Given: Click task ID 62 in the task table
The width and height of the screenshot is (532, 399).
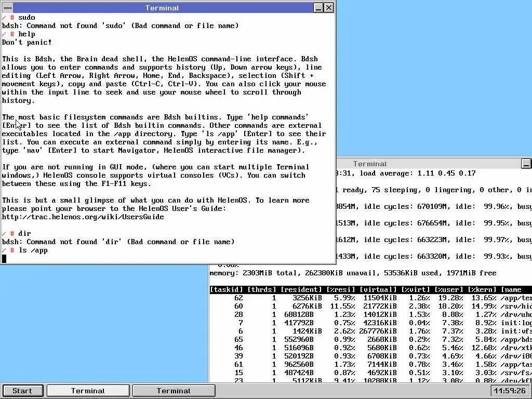Looking at the screenshot, I should 238,298.
